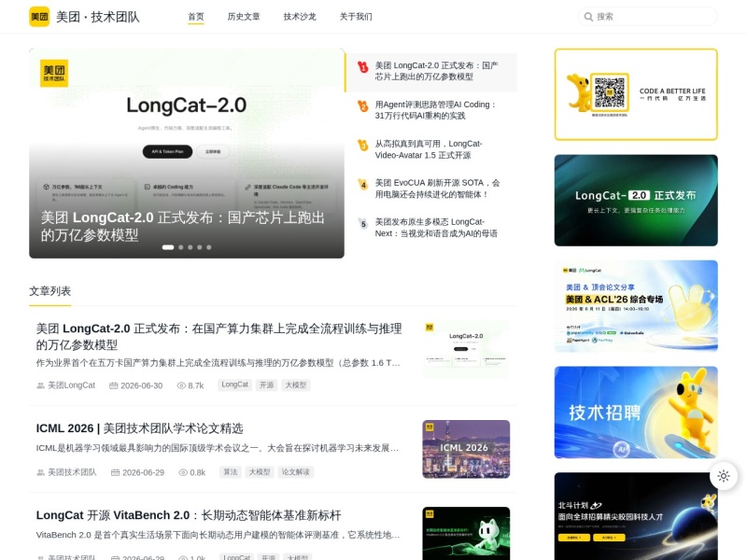Click API & Token Plan button in banner
This screenshot has height=560, width=747.
tap(167, 151)
